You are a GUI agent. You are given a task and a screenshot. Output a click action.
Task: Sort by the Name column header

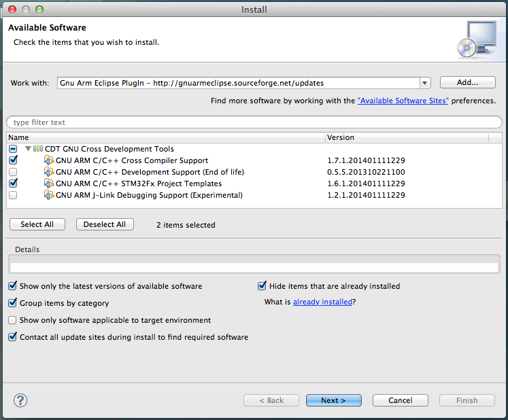166,137
